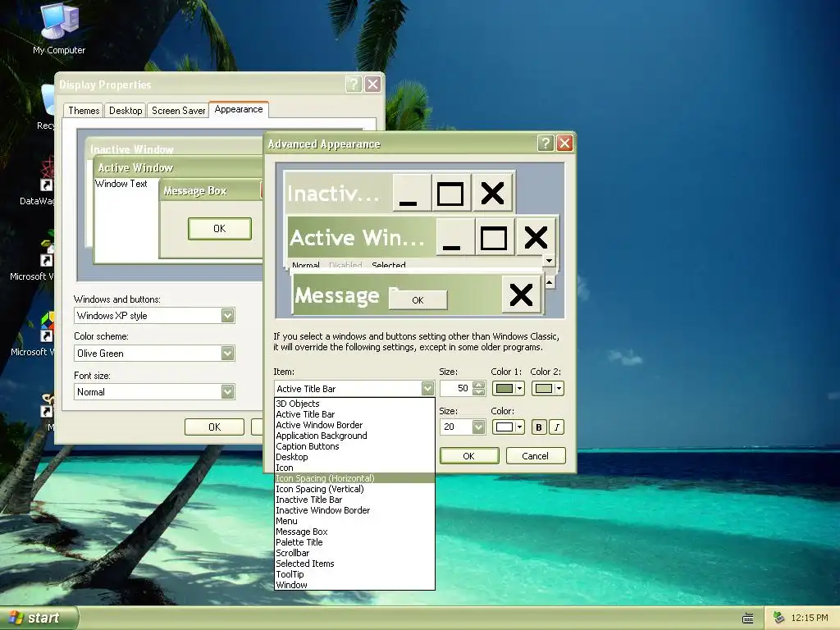
Task: Select Caption Buttons list entry
Action: (x=354, y=446)
